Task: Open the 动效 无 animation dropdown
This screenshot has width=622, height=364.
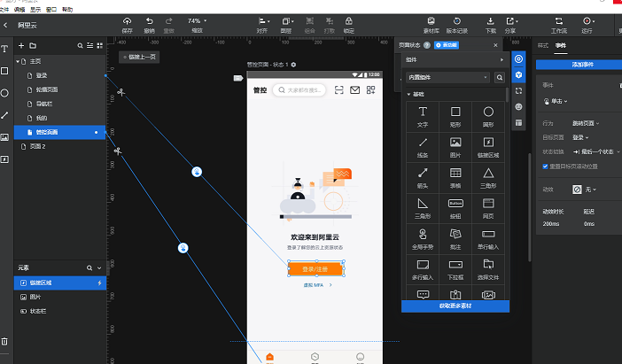Action: pyautogui.click(x=584, y=190)
